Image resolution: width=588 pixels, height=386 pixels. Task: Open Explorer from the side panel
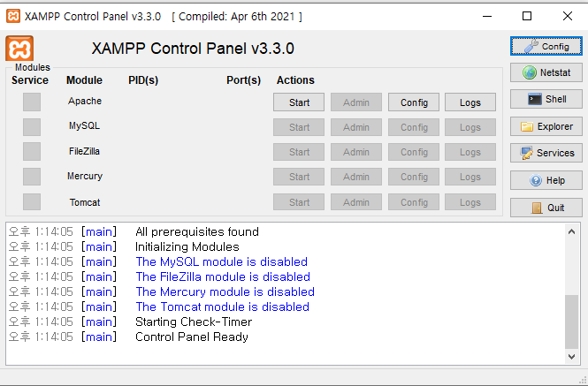[x=546, y=126]
